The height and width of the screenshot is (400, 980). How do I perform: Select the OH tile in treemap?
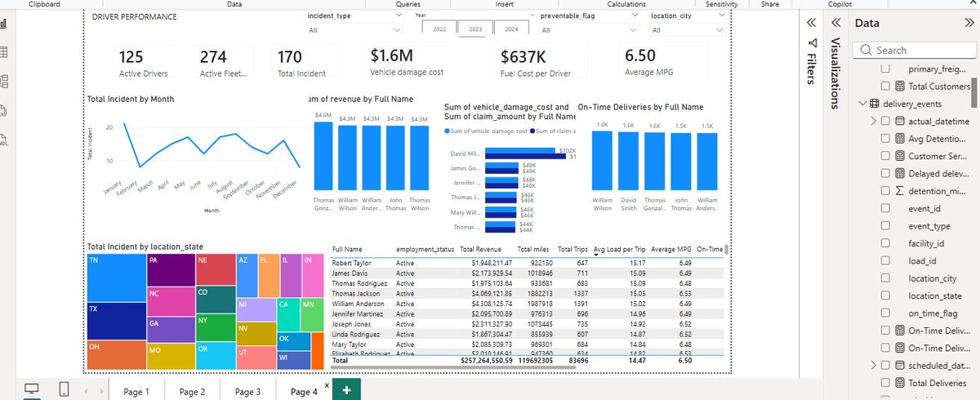[115, 355]
